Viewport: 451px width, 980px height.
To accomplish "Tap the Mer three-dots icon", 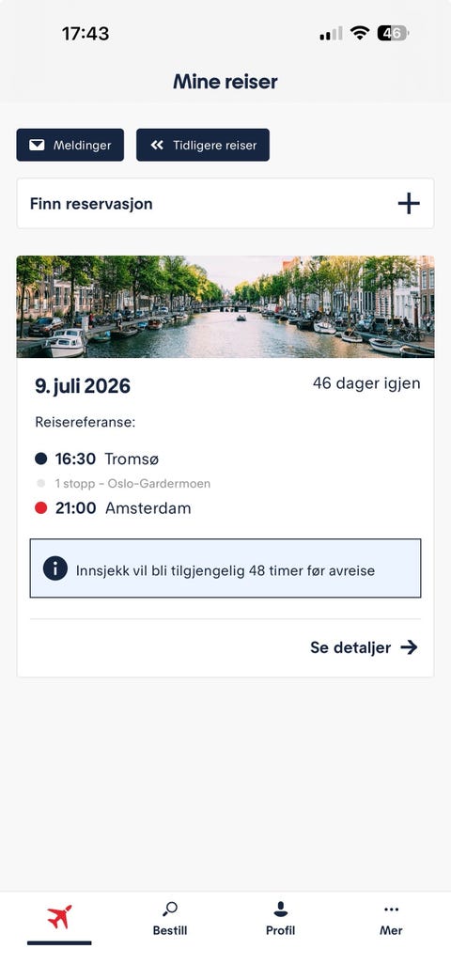I will click(x=391, y=910).
